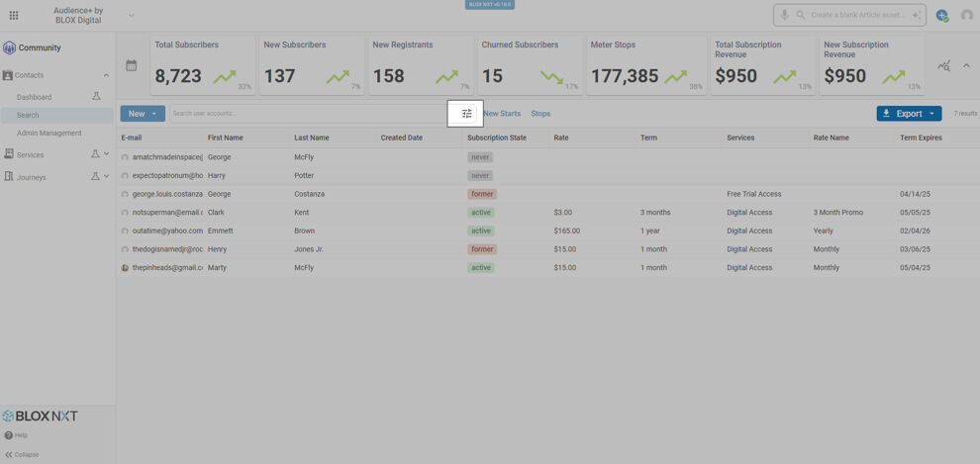Screen dimensions: 980x464
Task: Expand the Journeys menu chevron
Action: pos(106,177)
